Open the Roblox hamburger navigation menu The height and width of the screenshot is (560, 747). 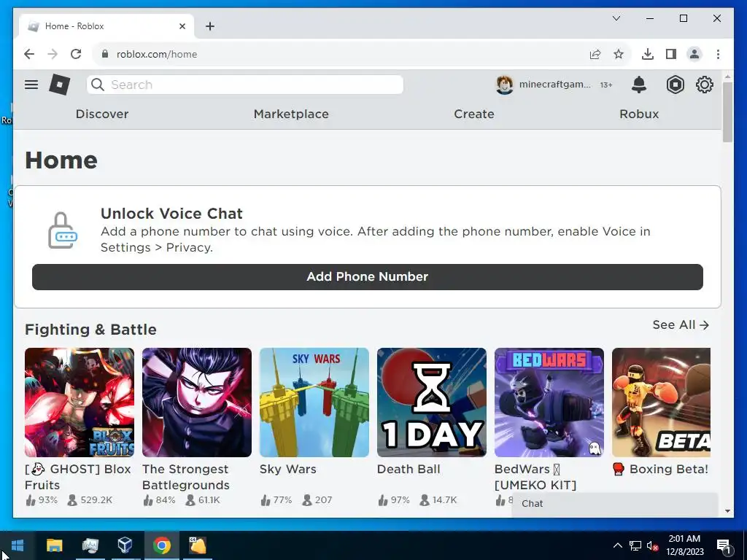click(31, 85)
